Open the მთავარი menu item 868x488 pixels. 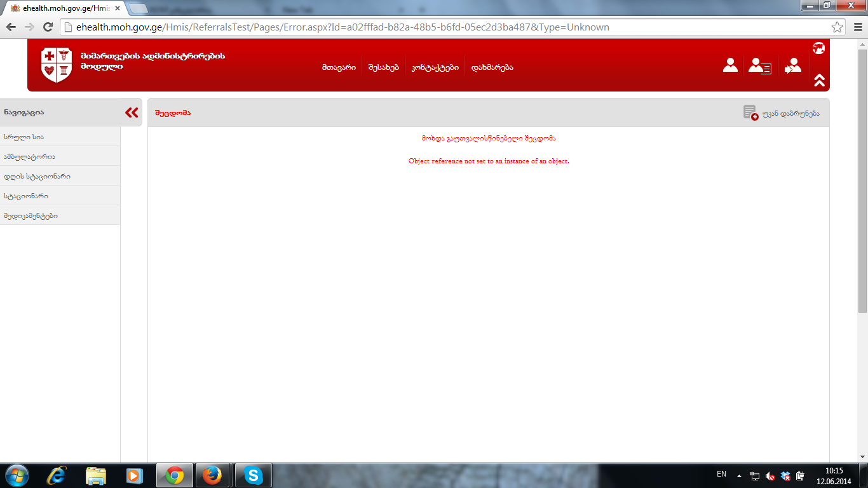click(338, 67)
